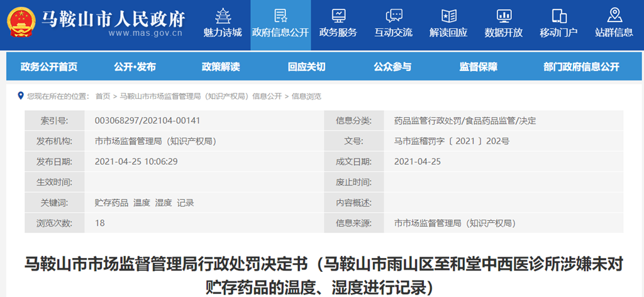Image resolution: width=644 pixels, height=297 pixels.
Task: Click the keyword 温度
Action: click(142, 203)
